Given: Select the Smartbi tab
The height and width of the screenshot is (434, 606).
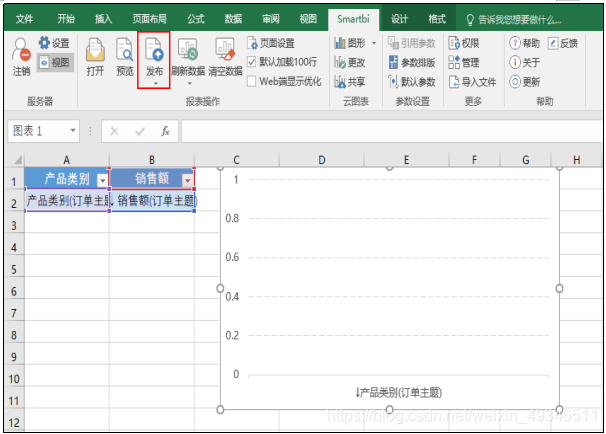Looking at the screenshot, I should 353,19.
